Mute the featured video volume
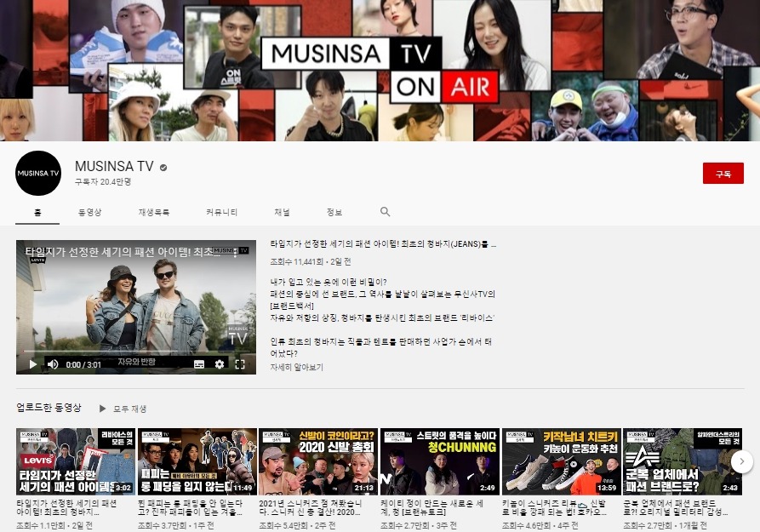 click(53, 364)
